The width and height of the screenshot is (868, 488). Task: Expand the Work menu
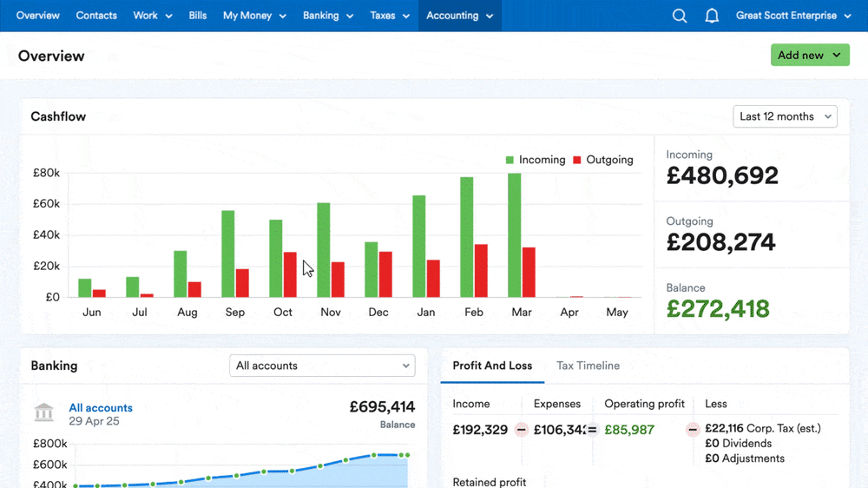[x=153, y=16]
